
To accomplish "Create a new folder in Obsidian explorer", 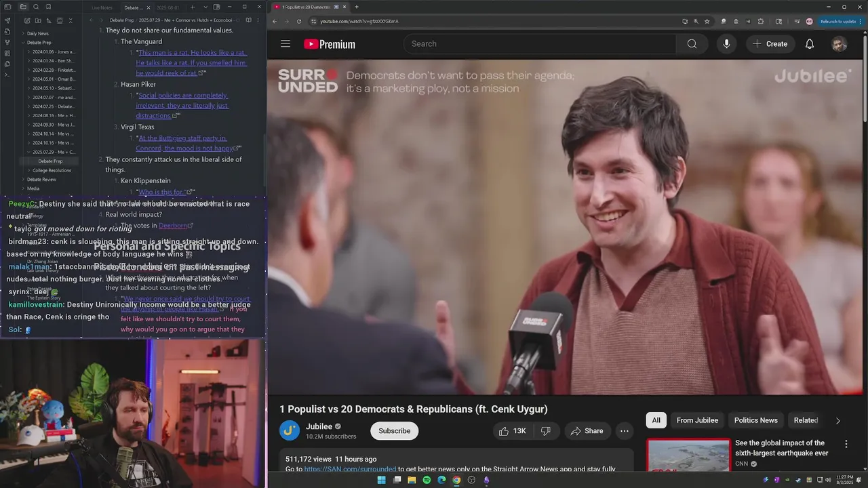I will tap(38, 20).
